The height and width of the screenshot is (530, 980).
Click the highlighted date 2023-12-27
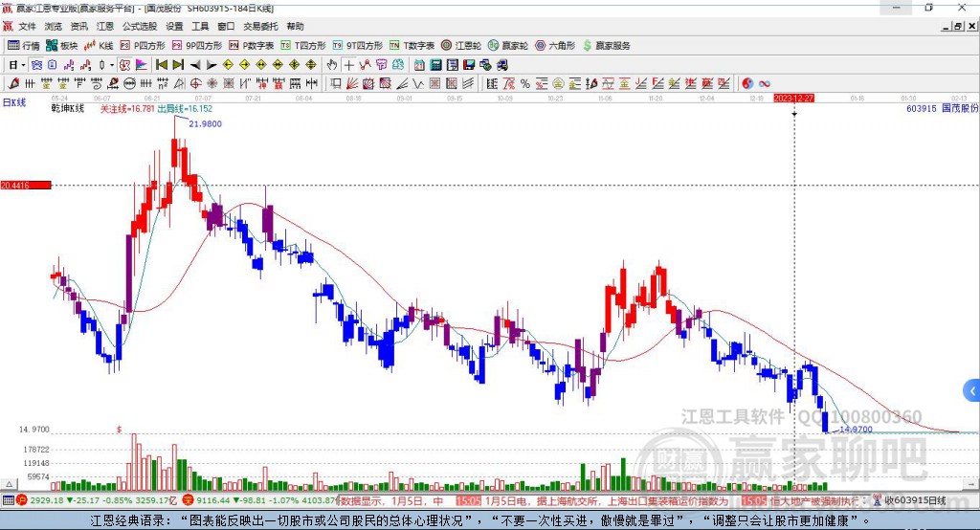pos(793,99)
